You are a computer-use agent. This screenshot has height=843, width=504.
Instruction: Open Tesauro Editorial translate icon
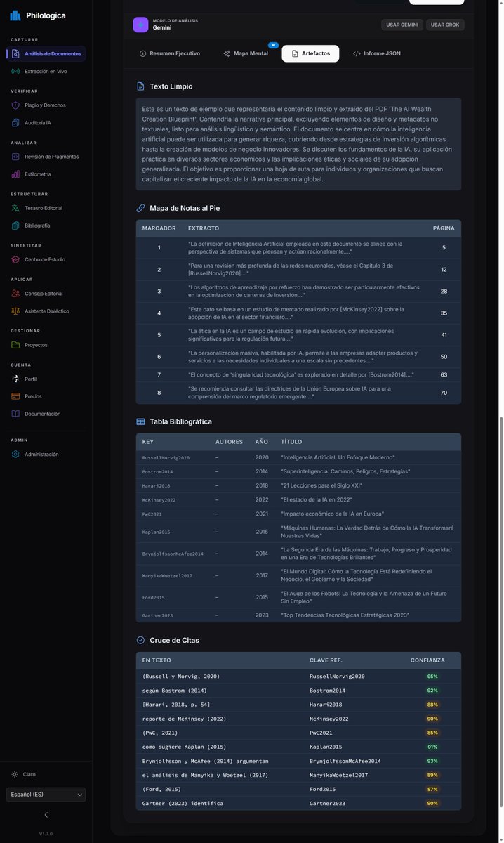click(16, 208)
